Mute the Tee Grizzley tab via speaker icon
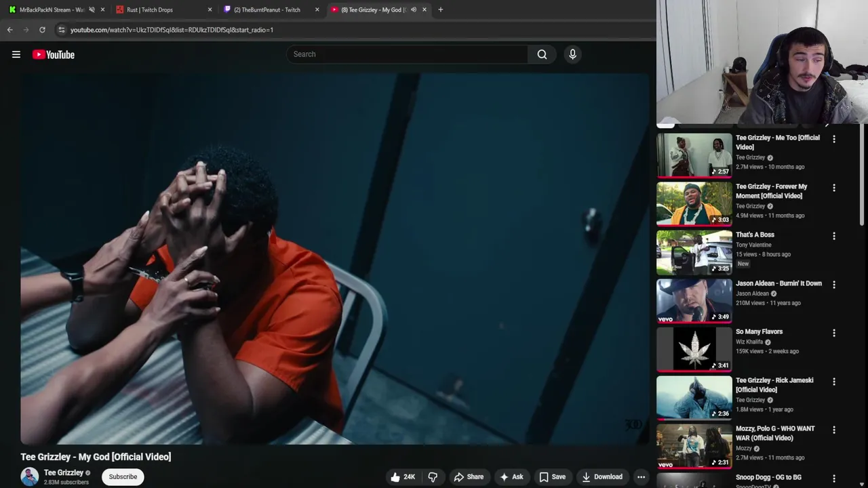Viewport: 868px width, 488px height. pyautogui.click(x=413, y=9)
